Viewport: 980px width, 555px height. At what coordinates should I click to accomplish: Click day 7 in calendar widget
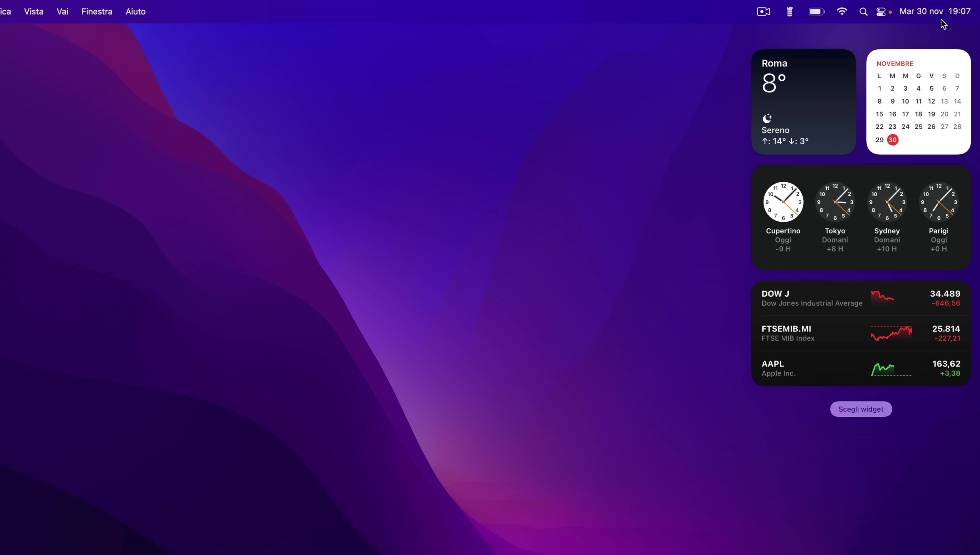coord(957,89)
